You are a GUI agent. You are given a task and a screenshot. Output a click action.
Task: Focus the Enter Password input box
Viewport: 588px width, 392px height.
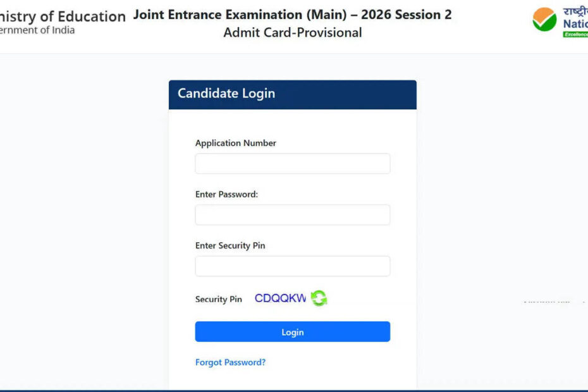click(x=292, y=215)
